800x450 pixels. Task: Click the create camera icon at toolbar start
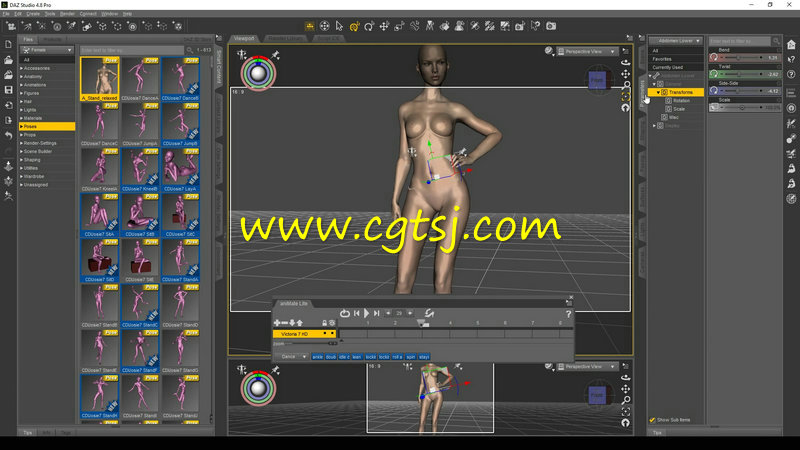pos(11,26)
